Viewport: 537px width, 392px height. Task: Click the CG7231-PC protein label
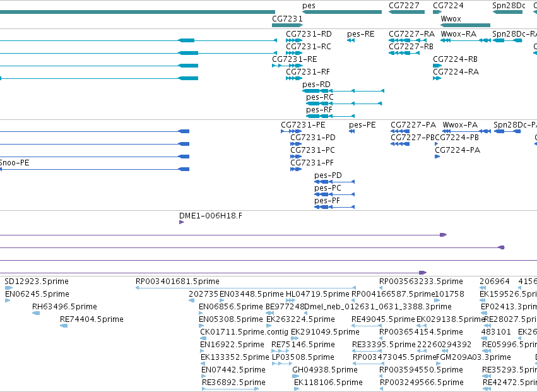coord(312,150)
